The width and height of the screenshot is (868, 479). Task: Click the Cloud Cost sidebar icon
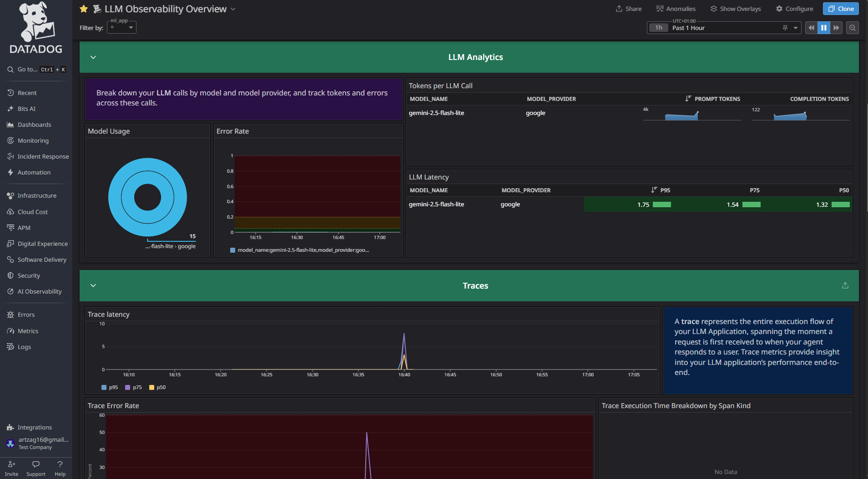pos(10,212)
